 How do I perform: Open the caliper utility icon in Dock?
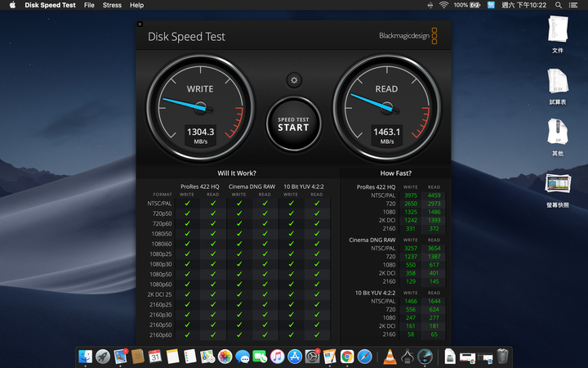408,357
